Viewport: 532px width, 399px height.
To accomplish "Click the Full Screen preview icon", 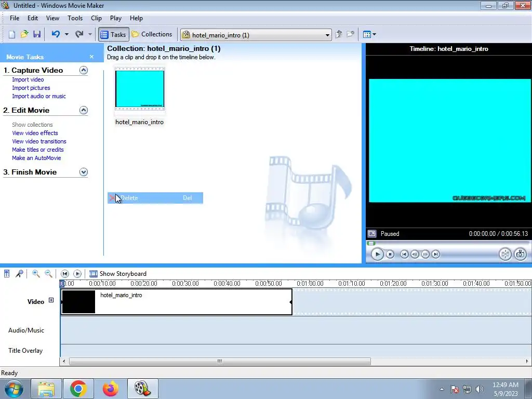I will 372,234.
